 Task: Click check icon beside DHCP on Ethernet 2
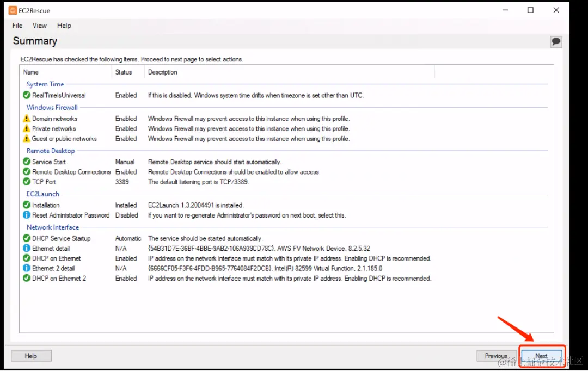(x=27, y=279)
